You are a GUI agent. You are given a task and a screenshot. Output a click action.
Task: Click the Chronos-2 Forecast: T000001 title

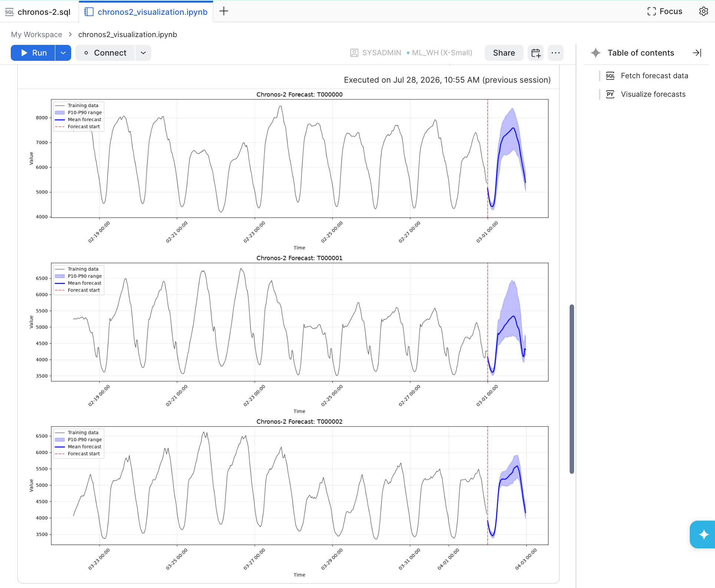coord(299,258)
